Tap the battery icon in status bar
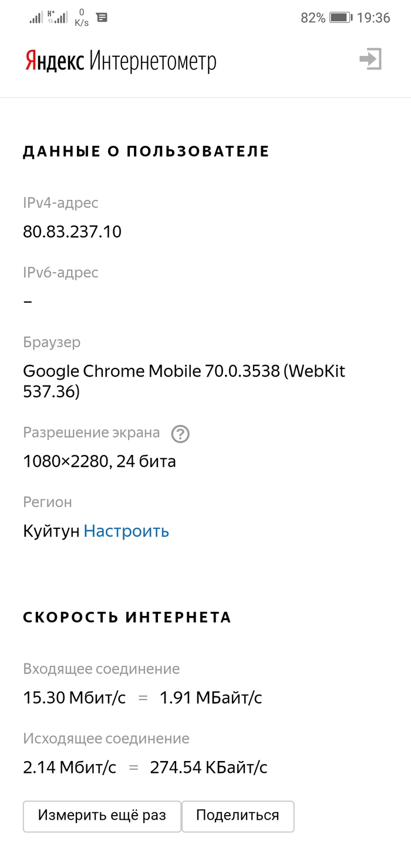Image resolution: width=411 pixels, height=868 pixels. [x=341, y=18]
